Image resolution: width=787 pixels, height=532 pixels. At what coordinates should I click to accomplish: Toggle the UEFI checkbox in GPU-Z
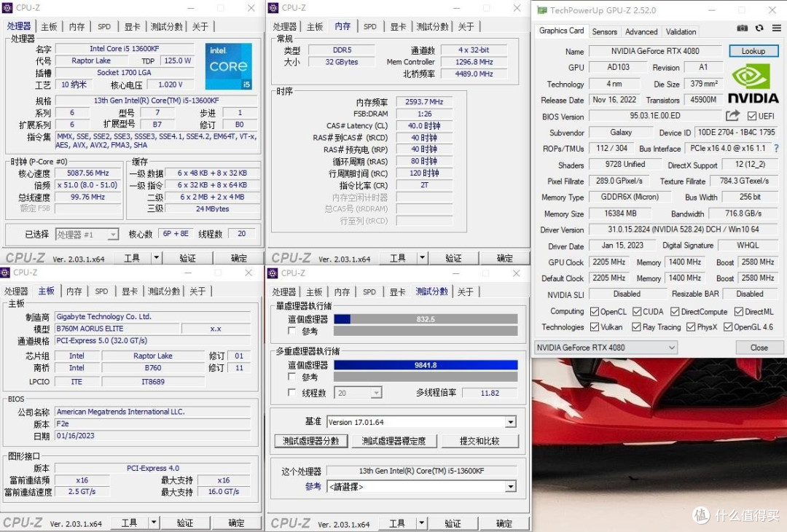751,117
